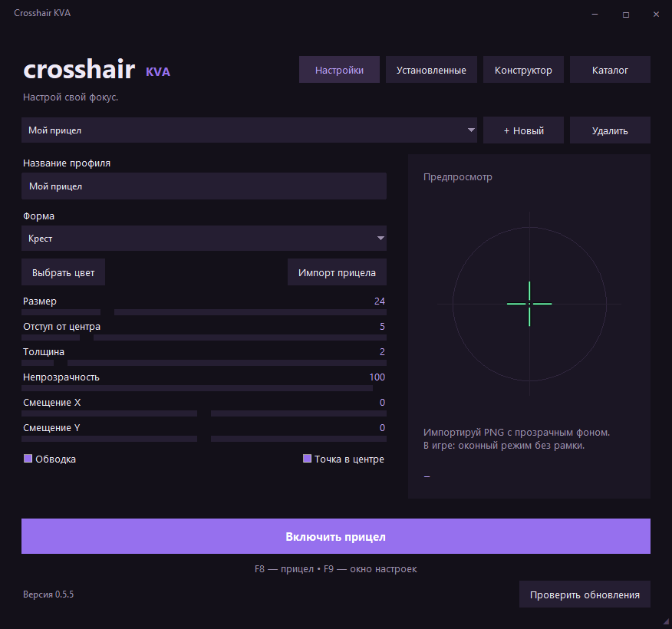This screenshot has height=629, width=672.
Task: Open the Конструктор tab
Action: click(x=523, y=69)
